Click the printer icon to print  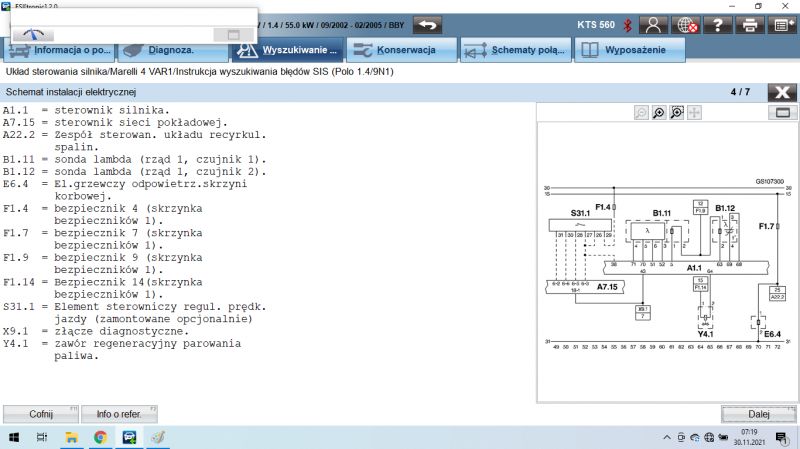click(x=749, y=24)
